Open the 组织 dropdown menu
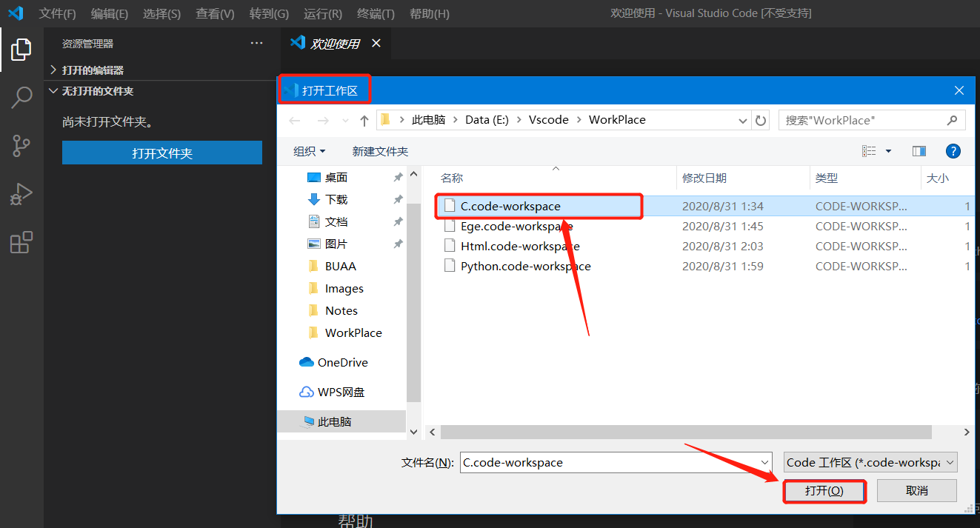The height and width of the screenshot is (528, 980). coord(309,151)
